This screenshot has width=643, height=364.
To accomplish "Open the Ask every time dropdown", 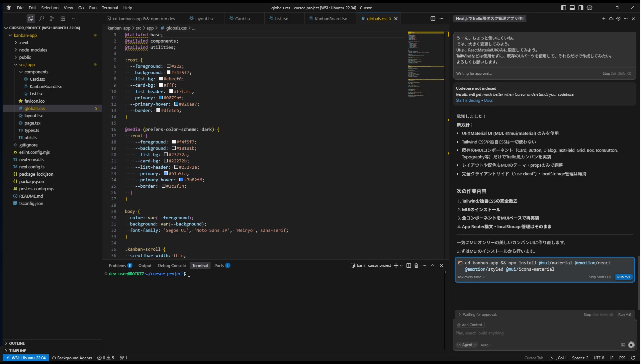I will (x=471, y=277).
